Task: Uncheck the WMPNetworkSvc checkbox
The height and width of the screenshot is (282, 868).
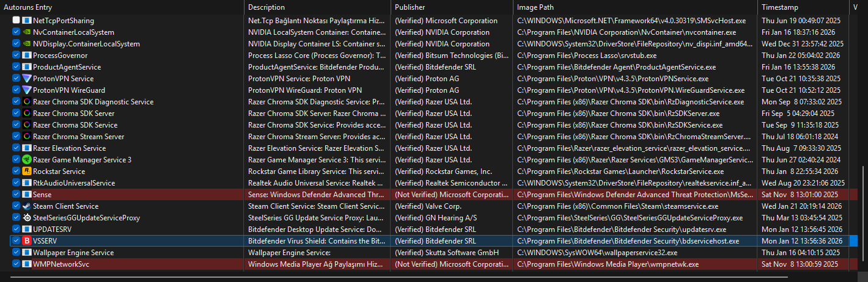Action: click(16, 264)
